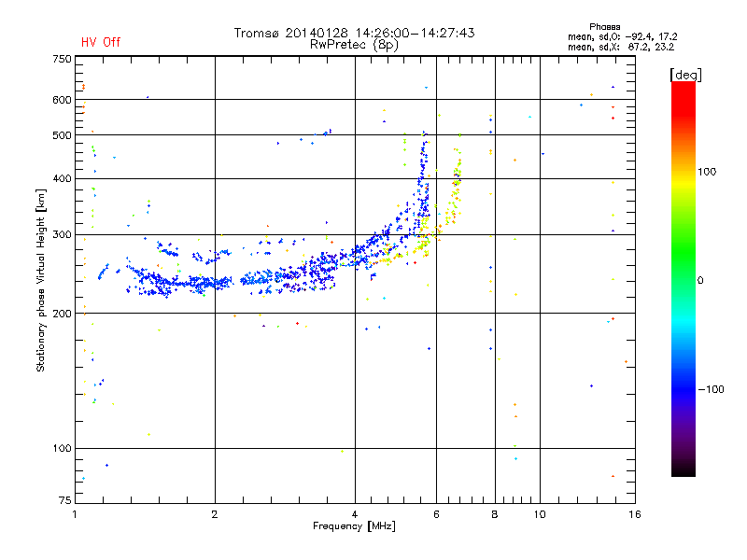747x560 pixels.
Task: Click the x-axis tick label '10'
Action: [x=540, y=514]
